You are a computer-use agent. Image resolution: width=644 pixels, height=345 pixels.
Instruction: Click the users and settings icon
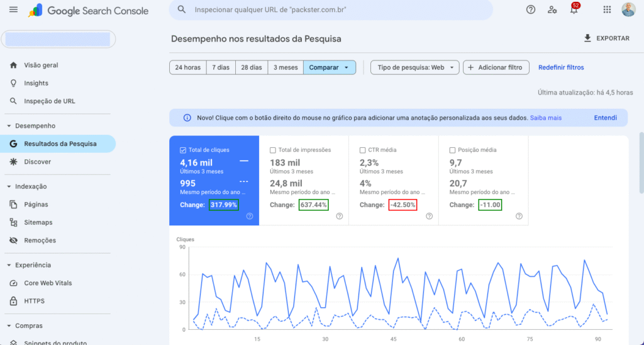click(x=552, y=10)
